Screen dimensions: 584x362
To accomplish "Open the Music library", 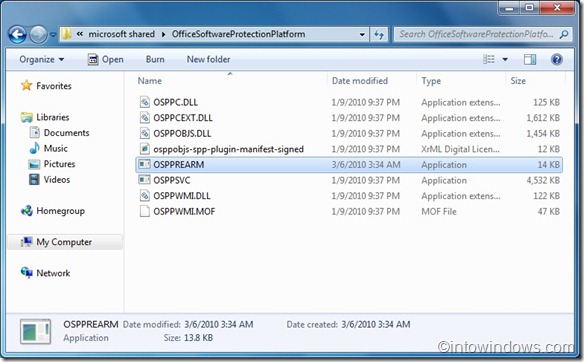I will point(55,149).
